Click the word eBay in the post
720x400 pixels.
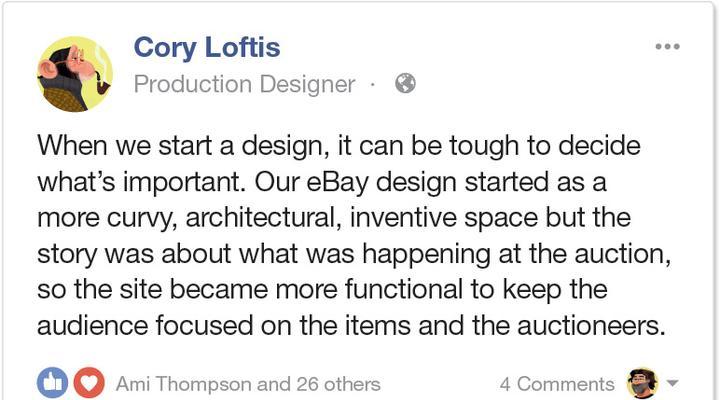click(338, 182)
